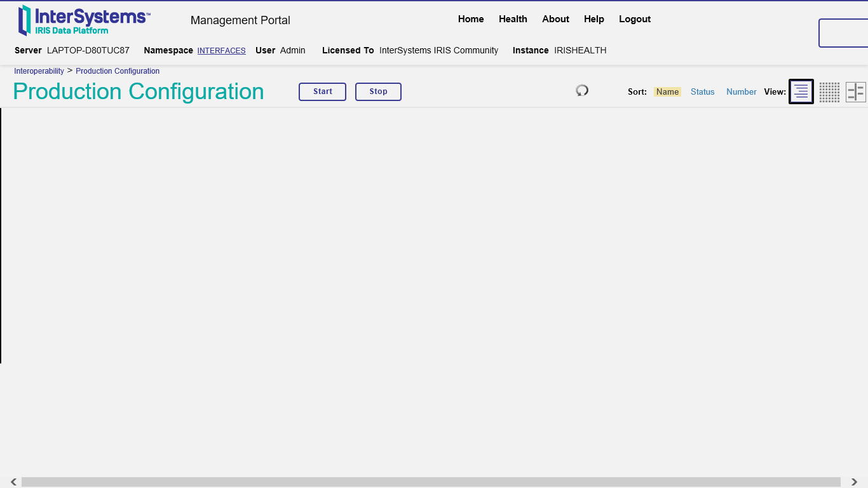The width and height of the screenshot is (868, 488).
Task: Sort items by Number
Action: click(x=742, y=91)
